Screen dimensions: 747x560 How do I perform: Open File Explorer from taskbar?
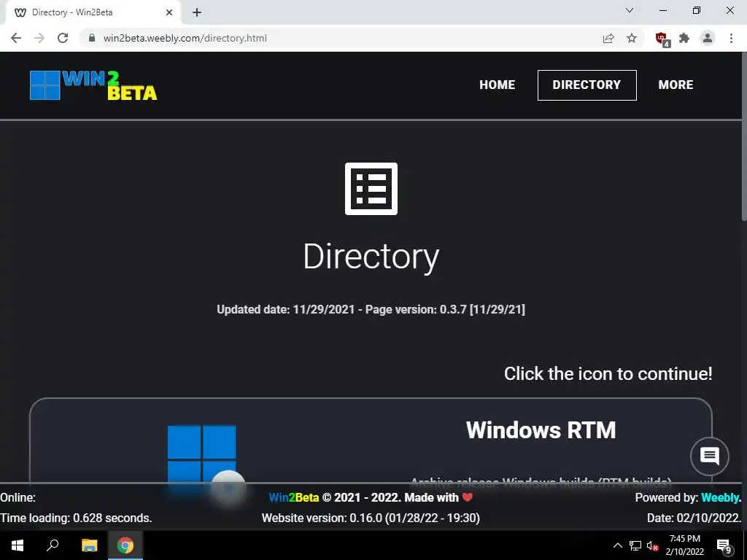[89, 545]
